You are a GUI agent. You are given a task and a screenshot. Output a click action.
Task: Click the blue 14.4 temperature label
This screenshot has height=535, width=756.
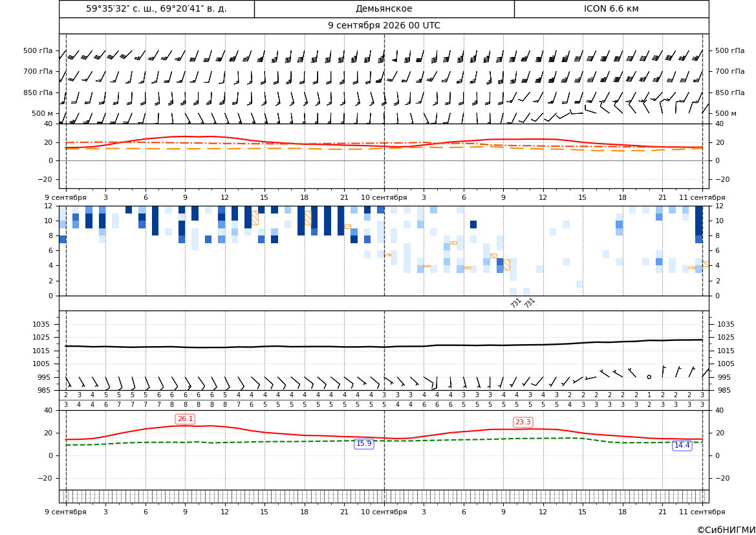click(682, 445)
